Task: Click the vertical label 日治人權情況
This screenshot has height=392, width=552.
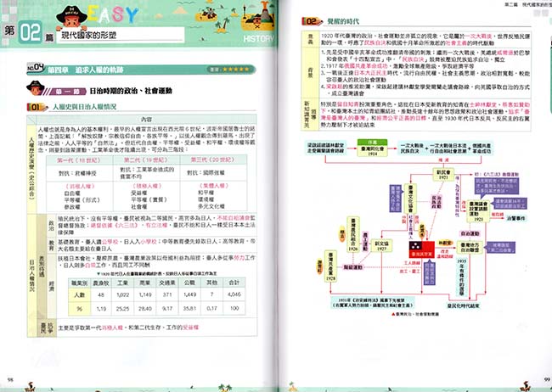Action: 32,276
